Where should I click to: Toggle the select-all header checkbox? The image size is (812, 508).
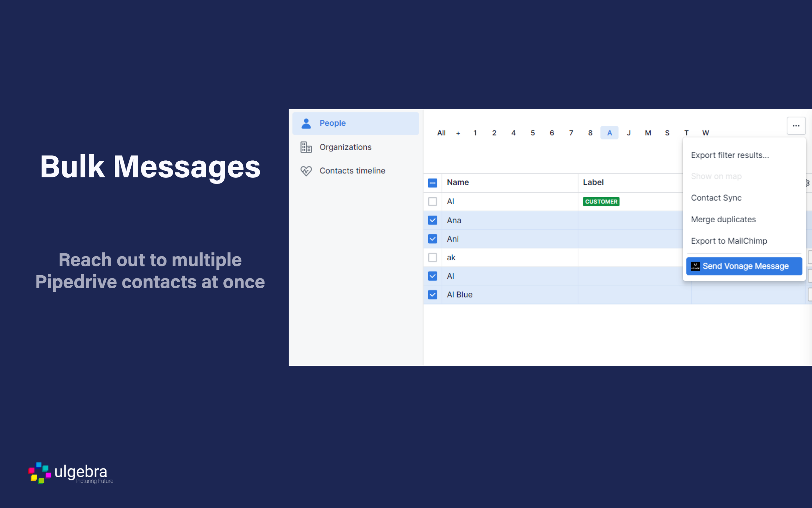click(x=433, y=183)
